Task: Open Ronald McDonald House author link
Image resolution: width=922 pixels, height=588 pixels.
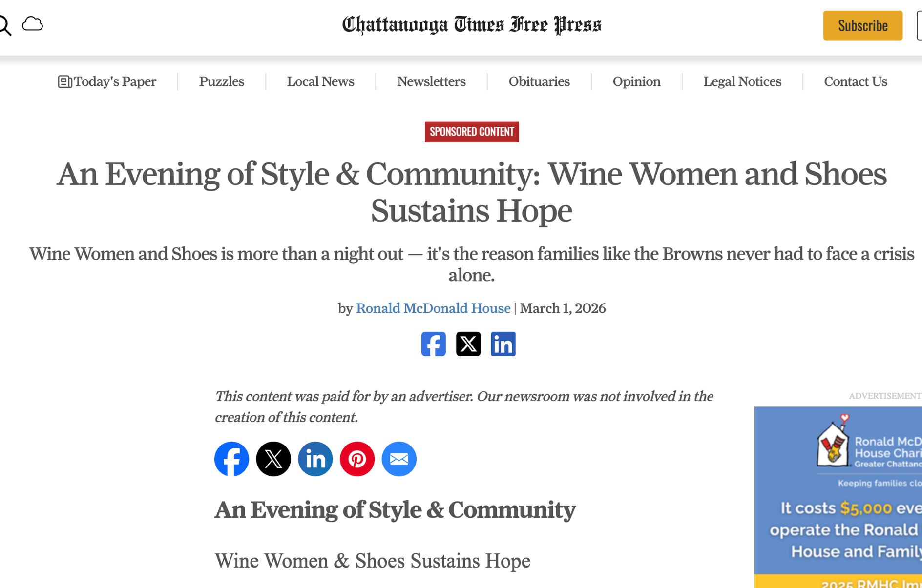Action: click(433, 308)
